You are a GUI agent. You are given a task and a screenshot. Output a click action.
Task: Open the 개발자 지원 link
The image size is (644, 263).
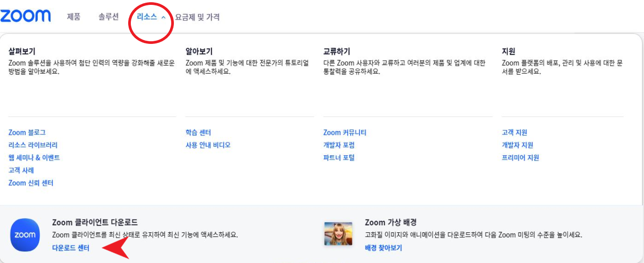tap(518, 145)
